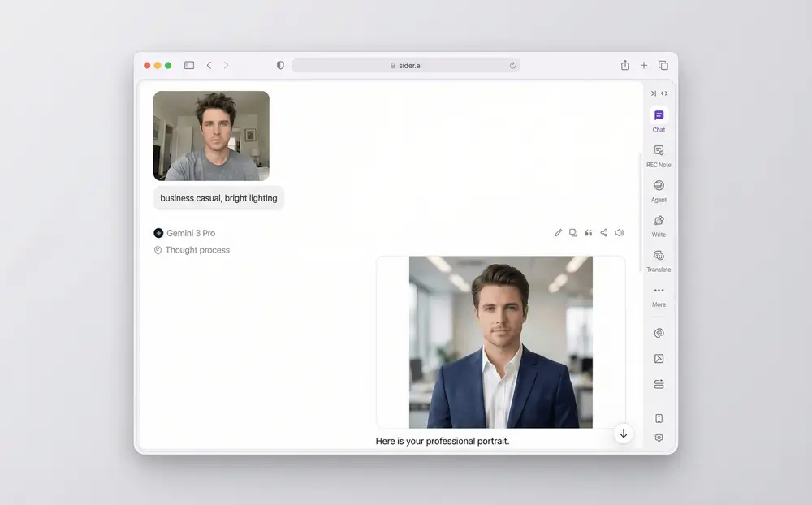Open Safari share menu

pyautogui.click(x=625, y=65)
